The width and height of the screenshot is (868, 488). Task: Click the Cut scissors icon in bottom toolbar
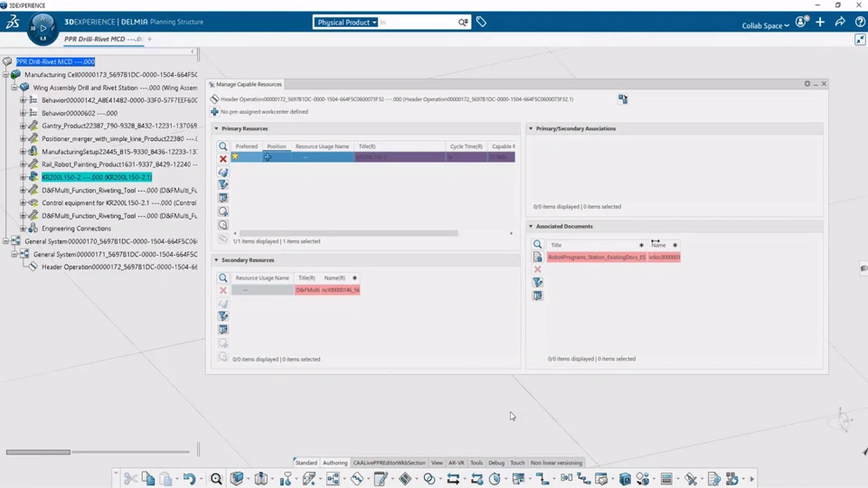[x=130, y=479]
